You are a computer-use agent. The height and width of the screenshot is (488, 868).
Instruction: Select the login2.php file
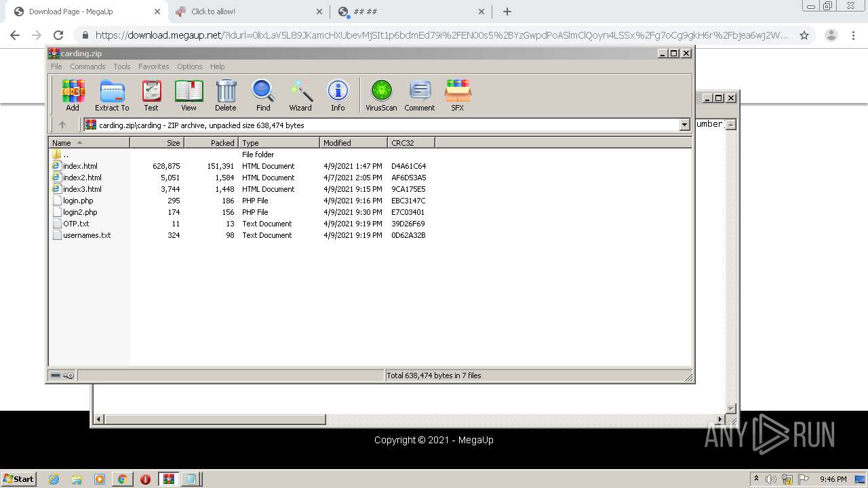coord(80,212)
